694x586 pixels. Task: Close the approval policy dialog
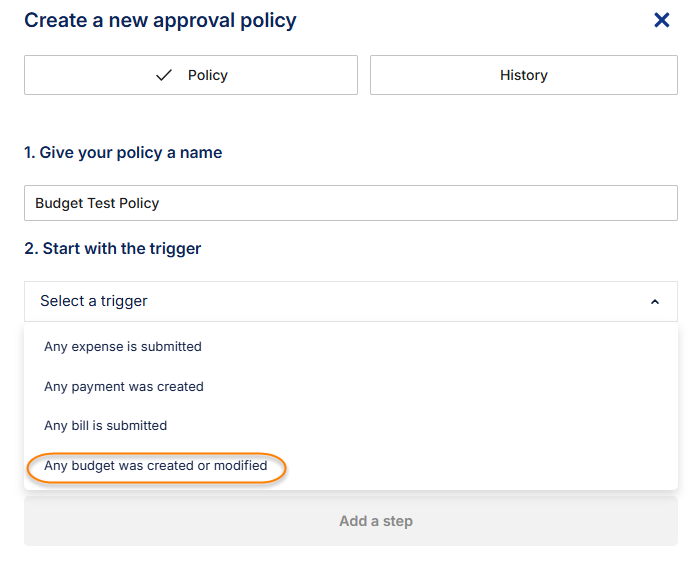661,20
